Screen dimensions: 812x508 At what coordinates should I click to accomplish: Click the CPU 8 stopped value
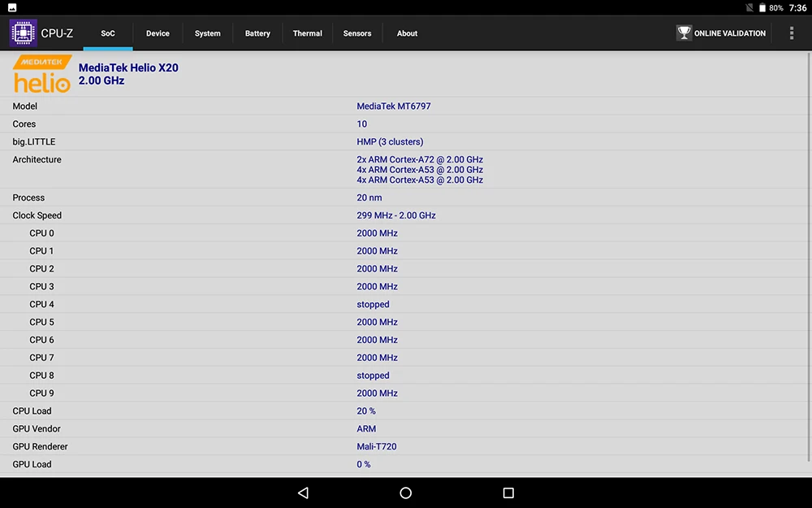coord(373,376)
